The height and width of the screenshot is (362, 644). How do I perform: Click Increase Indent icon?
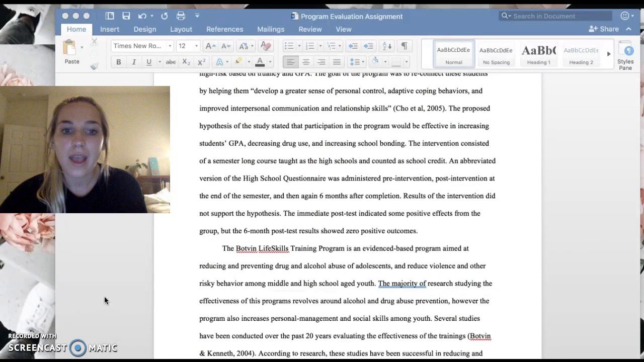click(x=369, y=46)
